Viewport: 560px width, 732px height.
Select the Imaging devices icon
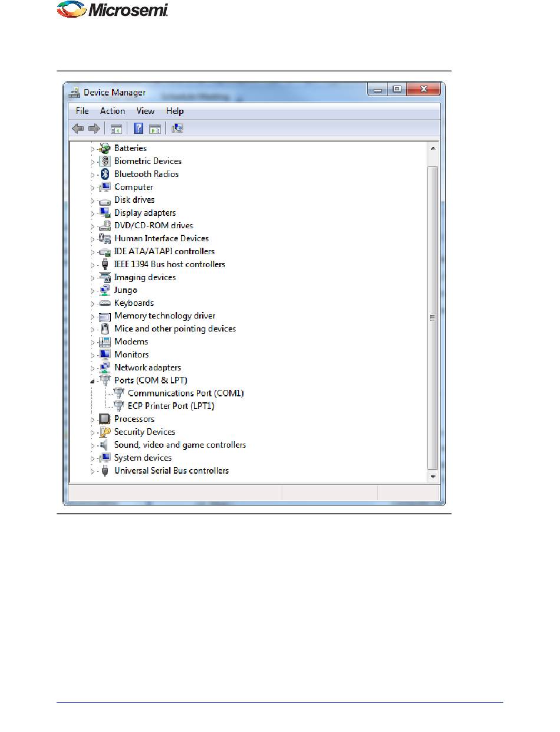(x=105, y=277)
